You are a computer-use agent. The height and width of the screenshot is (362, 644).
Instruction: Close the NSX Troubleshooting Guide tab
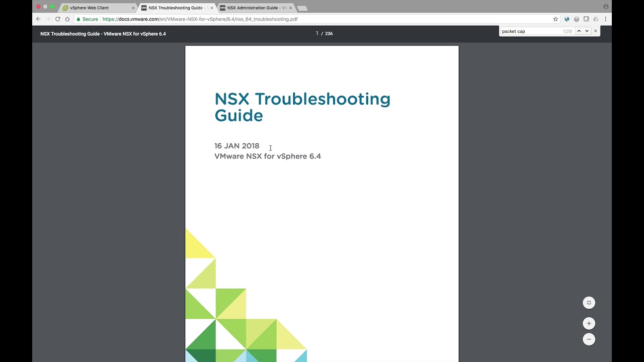[212, 8]
